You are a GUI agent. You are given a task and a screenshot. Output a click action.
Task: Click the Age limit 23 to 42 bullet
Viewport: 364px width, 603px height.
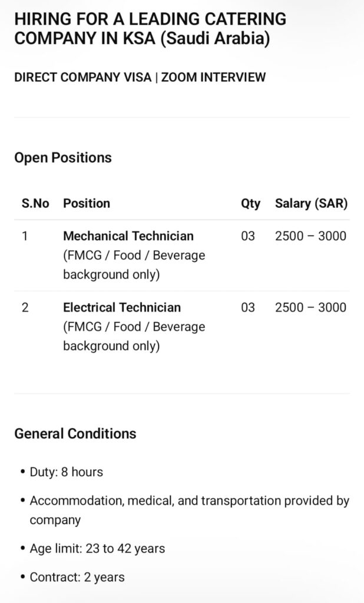point(97,549)
